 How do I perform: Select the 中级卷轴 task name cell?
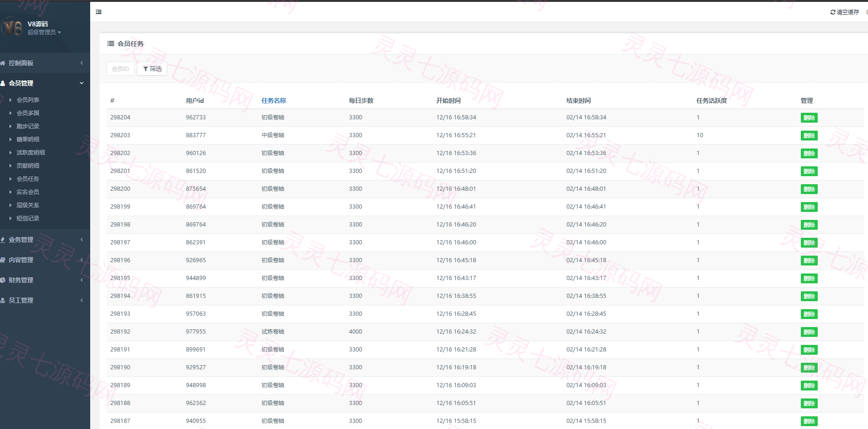[x=273, y=135]
